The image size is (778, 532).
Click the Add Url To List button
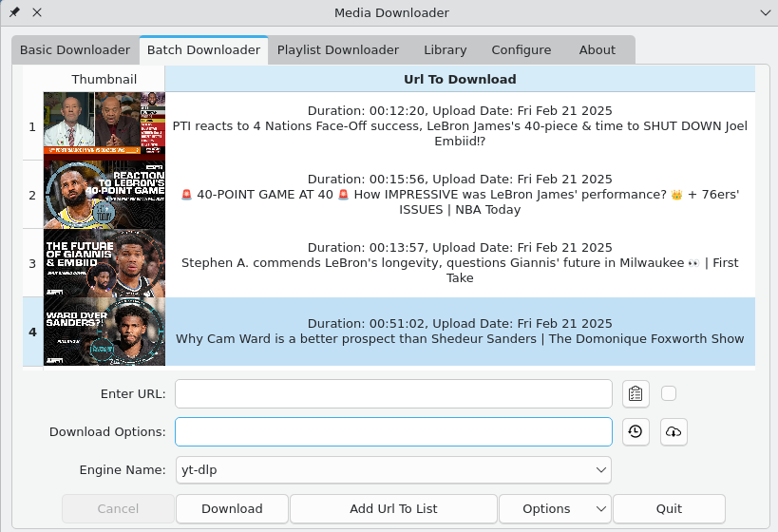point(393,508)
